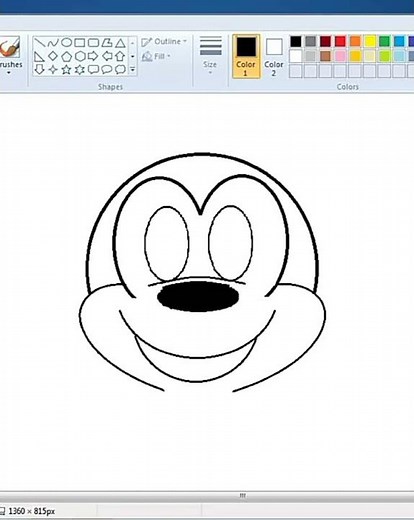The width and height of the screenshot is (414, 520).
Task: Select the Left arrow shape
Action: tap(107, 56)
